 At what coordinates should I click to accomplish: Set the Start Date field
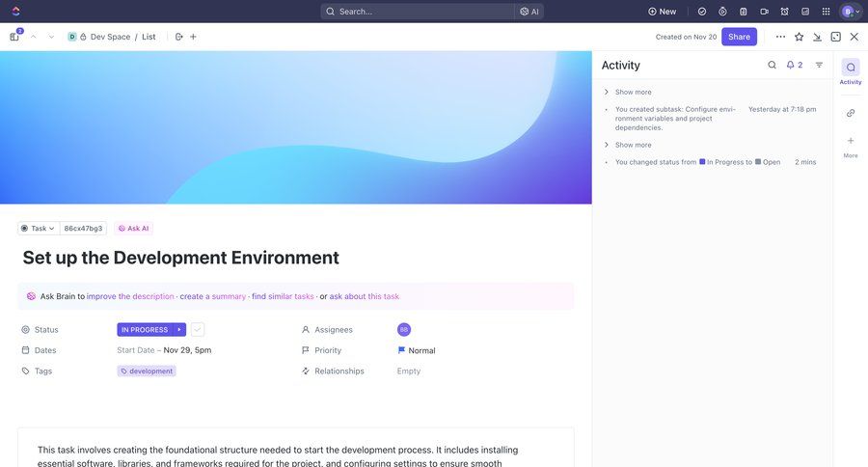[x=136, y=350]
